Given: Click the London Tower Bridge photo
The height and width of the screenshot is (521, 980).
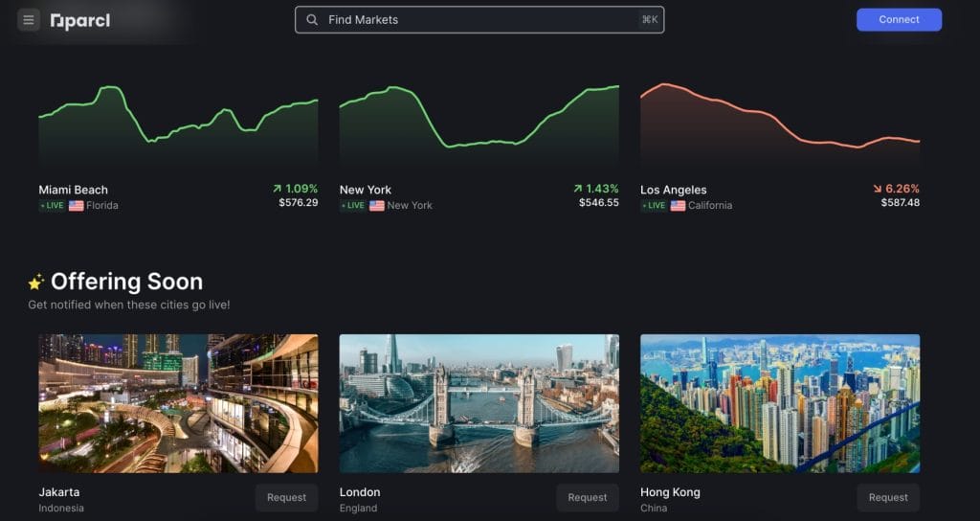Looking at the screenshot, I should [479, 403].
